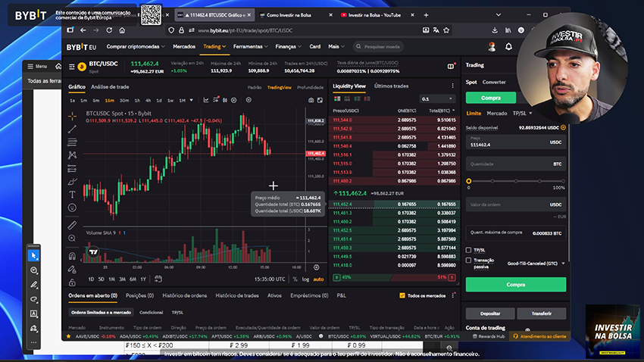Image resolution: width=644 pixels, height=362 pixels.
Task: Open the forecasting and measurement tools
Action: pyautogui.click(x=72, y=168)
